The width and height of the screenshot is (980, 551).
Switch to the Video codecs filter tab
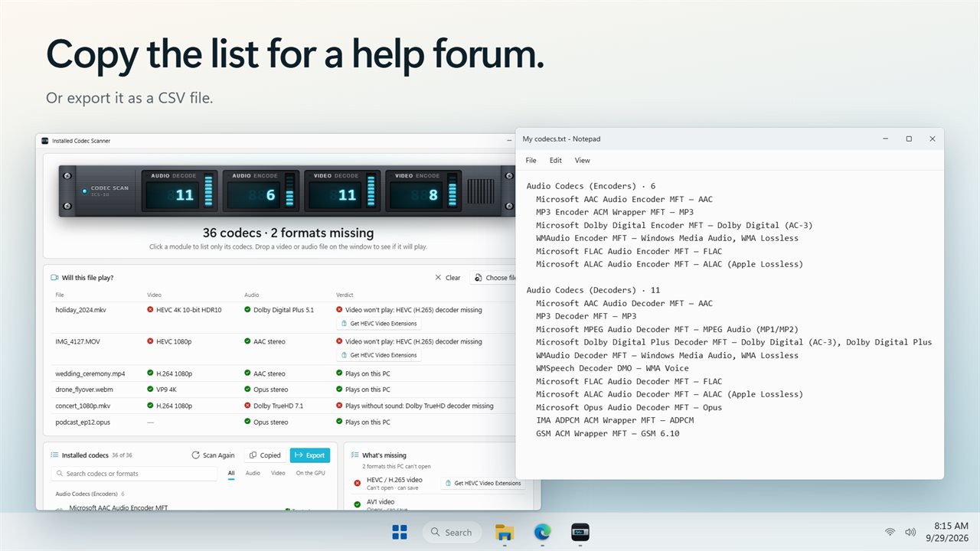[x=278, y=474]
